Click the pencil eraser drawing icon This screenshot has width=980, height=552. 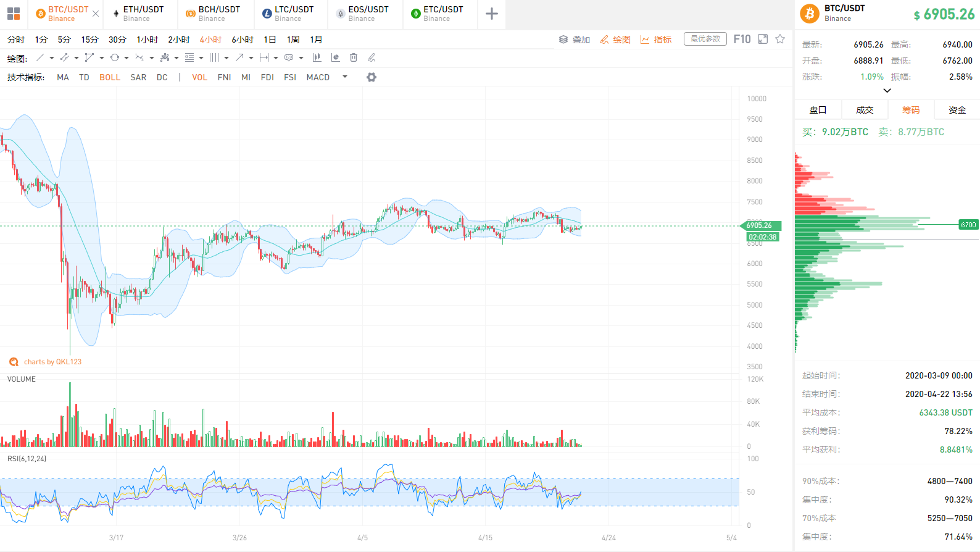(x=372, y=57)
